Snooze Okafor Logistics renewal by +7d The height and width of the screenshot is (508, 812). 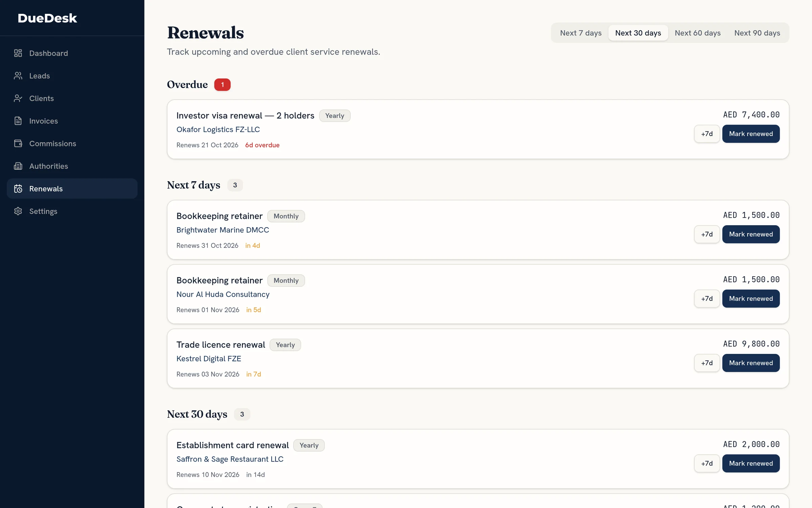pyautogui.click(x=707, y=134)
